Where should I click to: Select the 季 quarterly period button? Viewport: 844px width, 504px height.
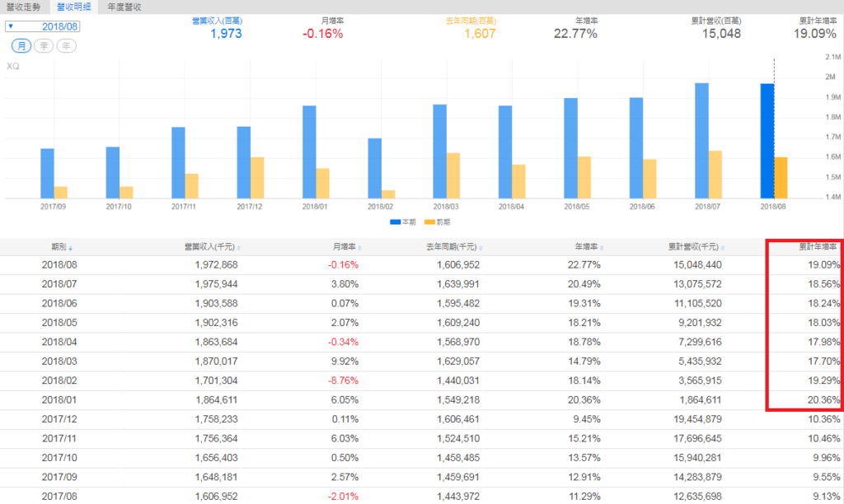[44, 46]
